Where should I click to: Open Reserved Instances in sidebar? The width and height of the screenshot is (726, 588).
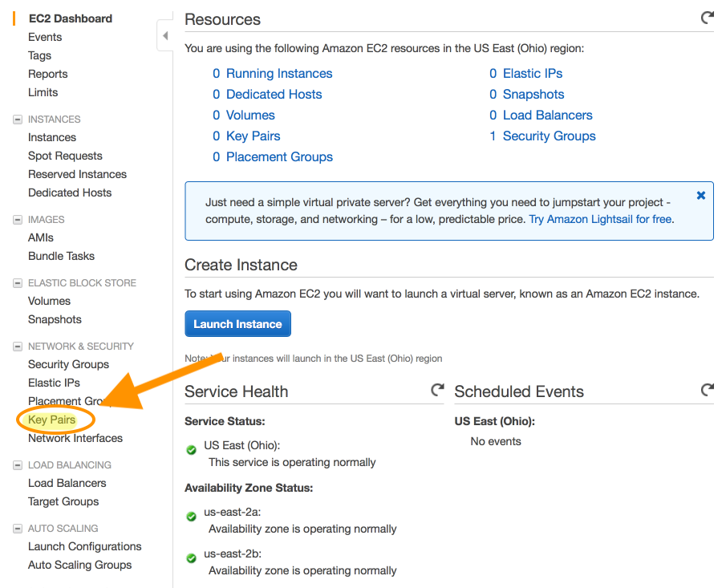(x=77, y=174)
